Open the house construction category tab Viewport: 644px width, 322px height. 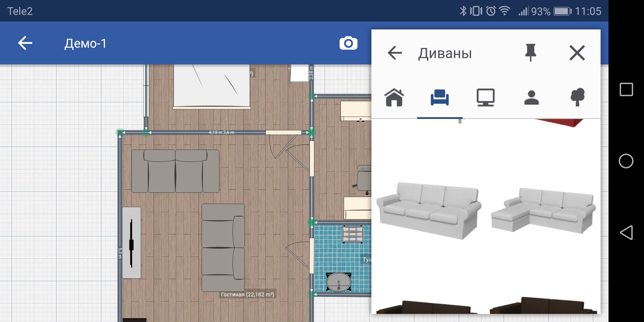(394, 98)
